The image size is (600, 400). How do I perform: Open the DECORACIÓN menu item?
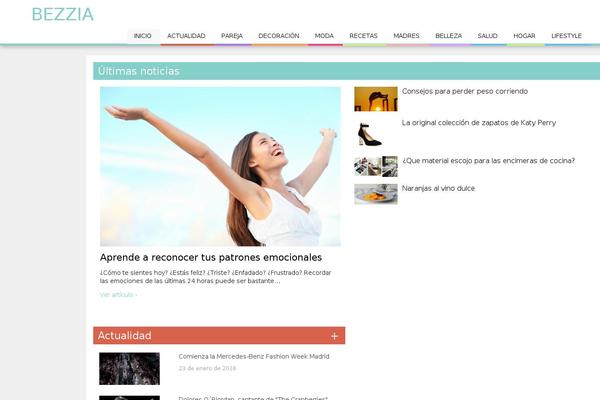[x=279, y=36]
